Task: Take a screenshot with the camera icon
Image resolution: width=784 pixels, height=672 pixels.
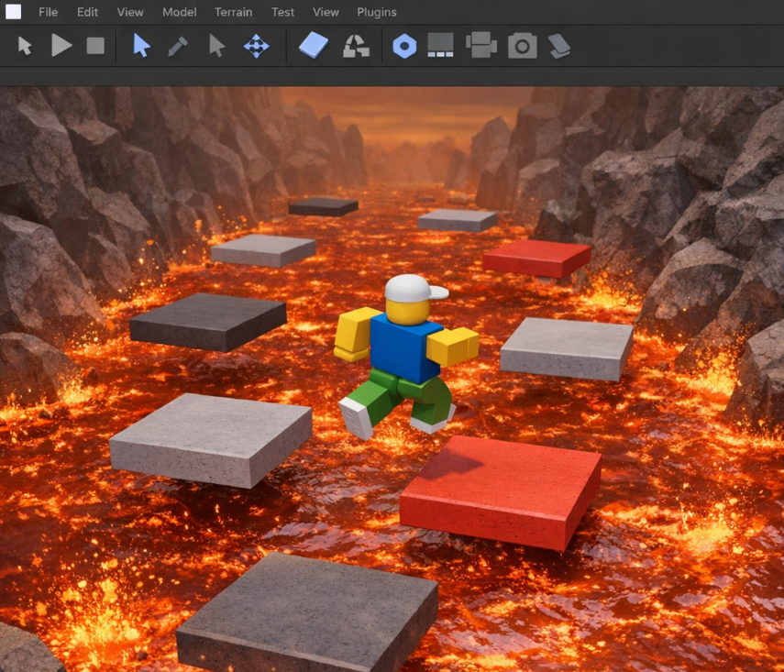Action: pyautogui.click(x=523, y=46)
